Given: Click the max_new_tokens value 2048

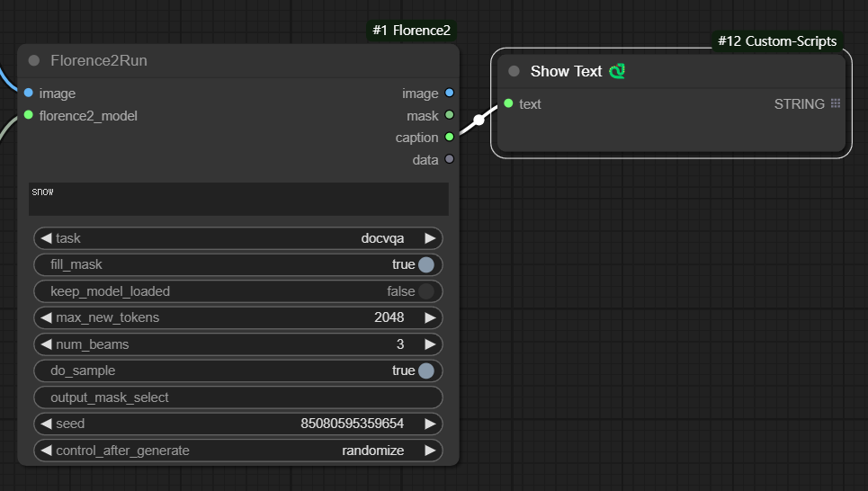Looking at the screenshot, I should pos(389,317).
